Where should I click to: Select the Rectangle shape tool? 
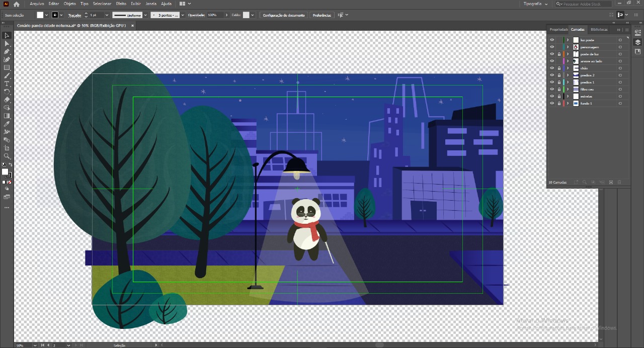click(x=7, y=68)
